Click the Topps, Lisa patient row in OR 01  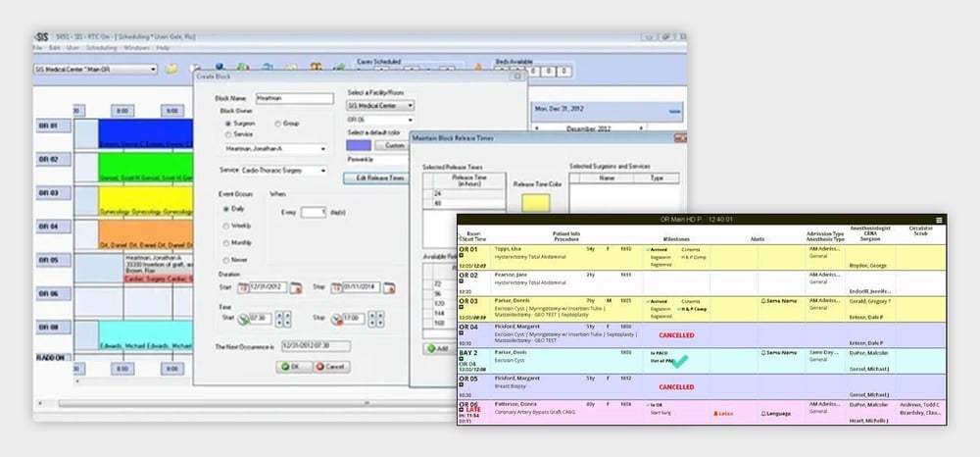pos(702,258)
